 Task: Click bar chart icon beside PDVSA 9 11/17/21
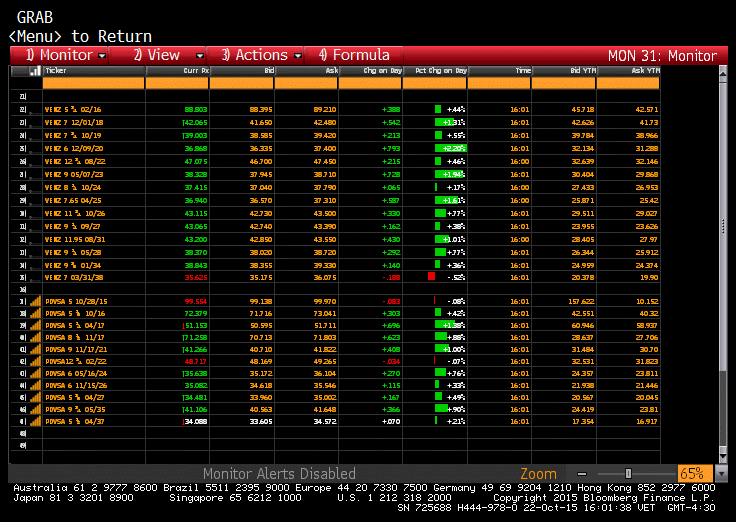(35, 349)
